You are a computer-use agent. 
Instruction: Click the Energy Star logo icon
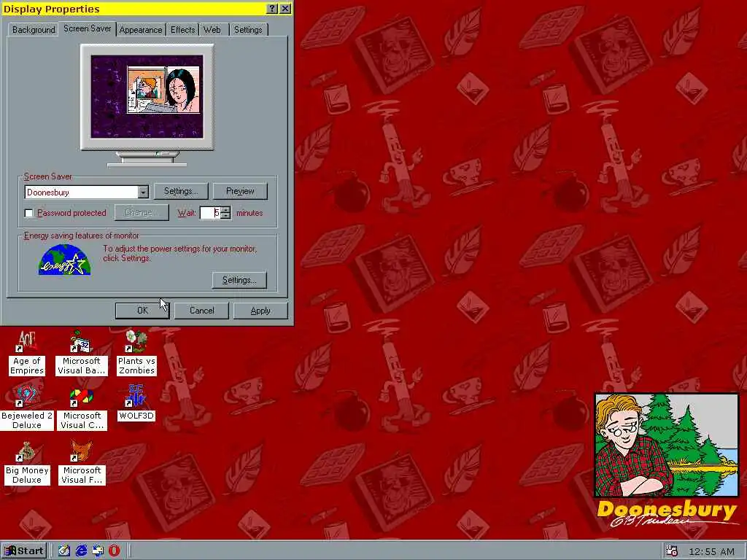(64, 260)
